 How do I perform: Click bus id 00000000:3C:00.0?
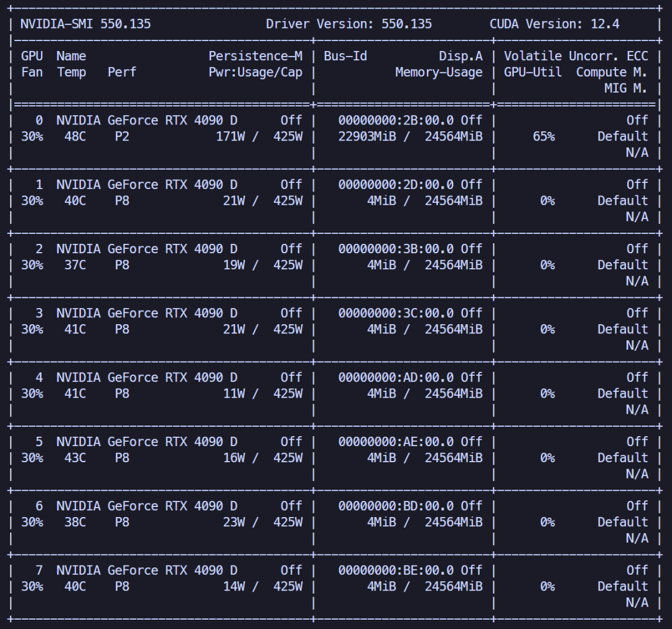coord(396,313)
